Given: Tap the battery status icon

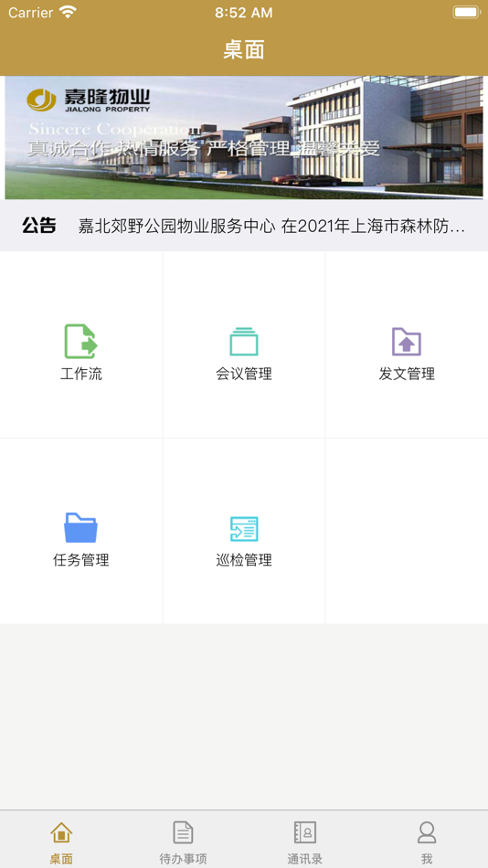Looking at the screenshot, I should click(466, 12).
